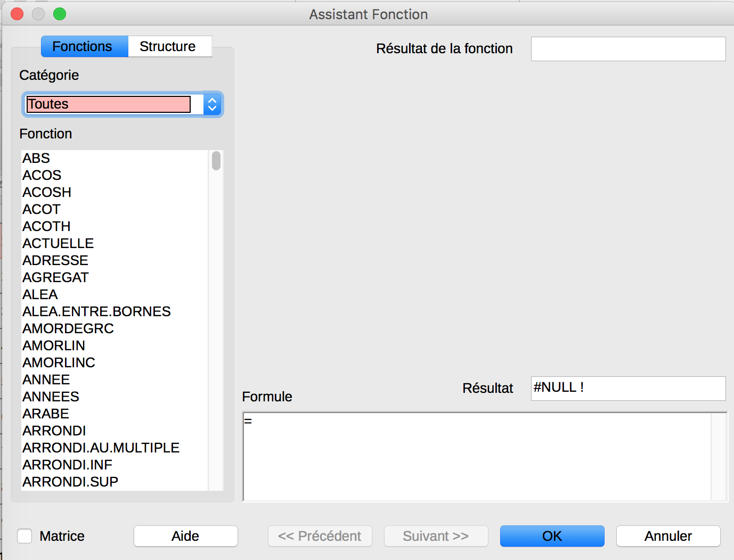The image size is (734, 560).
Task: Click the function list scrollbar thumb
Action: 216,161
